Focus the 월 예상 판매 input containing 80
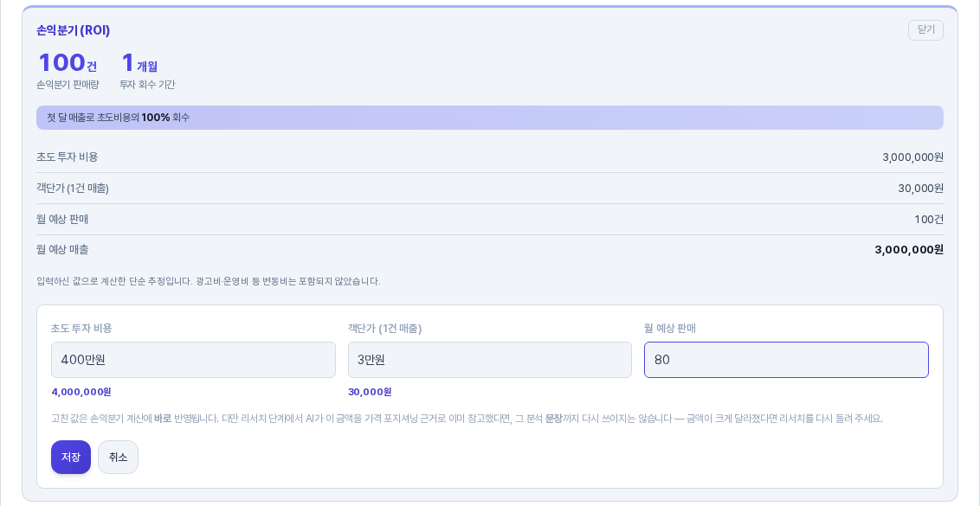The height and width of the screenshot is (506, 980). click(x=786, y=360)
